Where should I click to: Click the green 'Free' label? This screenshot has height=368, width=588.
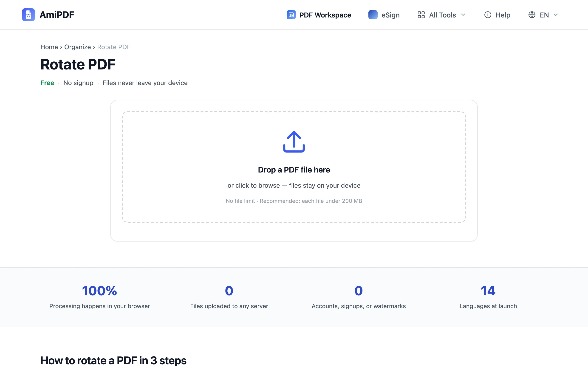pyautogui.click(x=47, y=83)
